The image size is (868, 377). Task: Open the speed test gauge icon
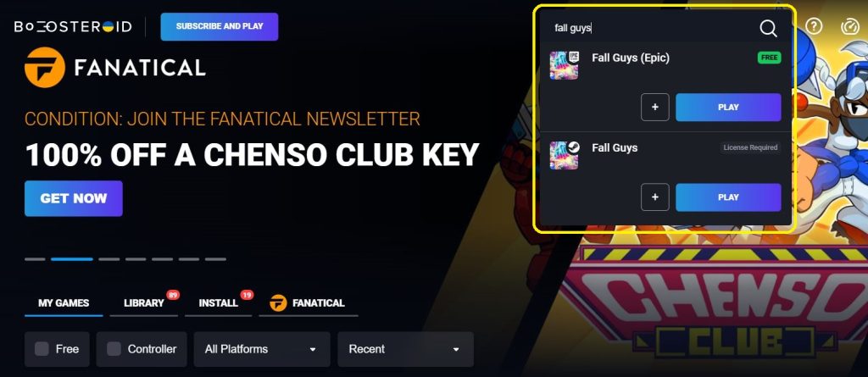(x=849, y=26)
